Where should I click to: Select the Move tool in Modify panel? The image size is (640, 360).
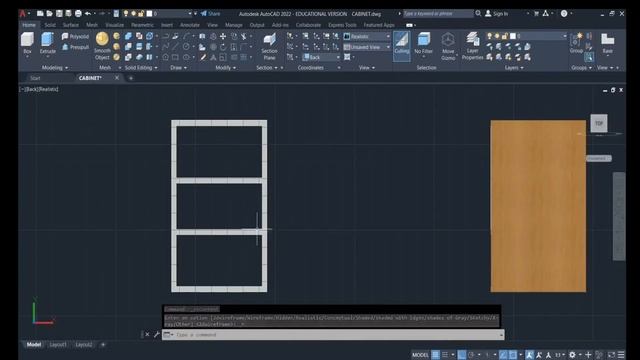click(223, 36)
